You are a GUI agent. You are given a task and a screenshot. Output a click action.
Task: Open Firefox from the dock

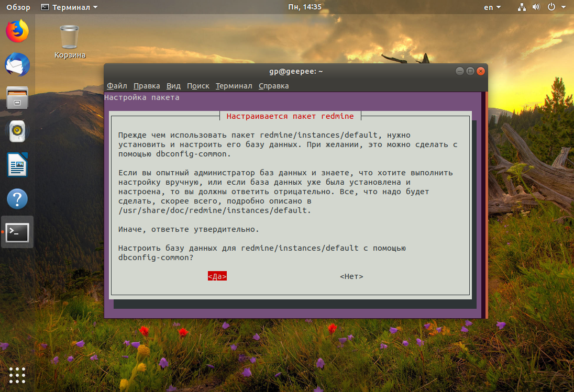point(17,31)
